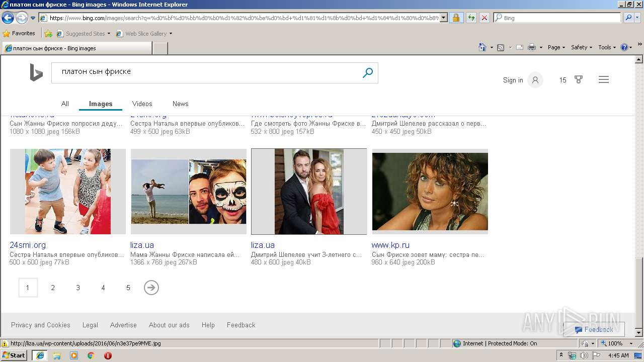Open recent pages dropdown arrow
Viewport: 644px width, 362px height.
point(33,18)
